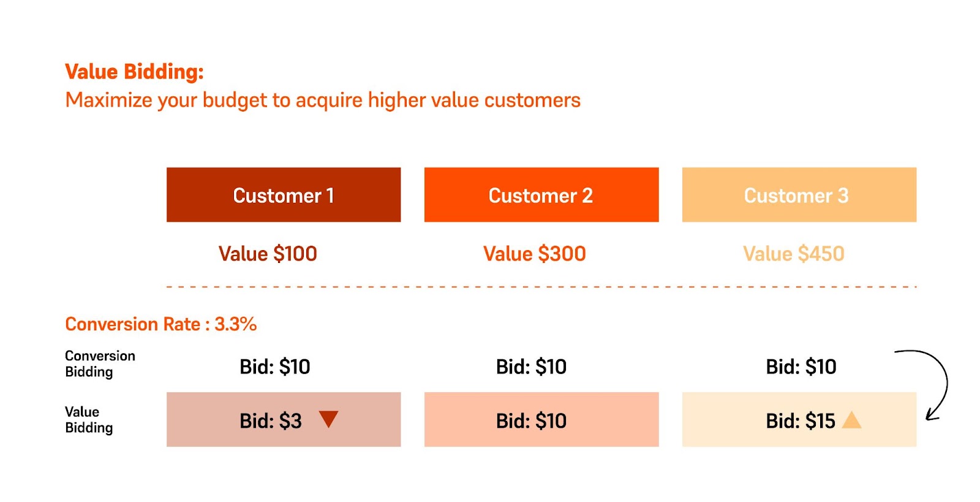Click Customer 1's conversion Bid: $10
The width and height of the screenshot is (980, 502).
pyautogui.click(x=275, y=367)
